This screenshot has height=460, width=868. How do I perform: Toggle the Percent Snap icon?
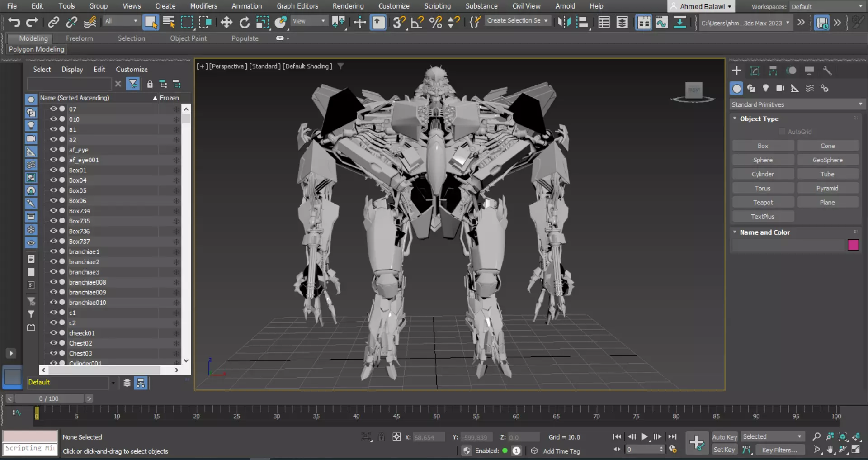pos(436,22)
